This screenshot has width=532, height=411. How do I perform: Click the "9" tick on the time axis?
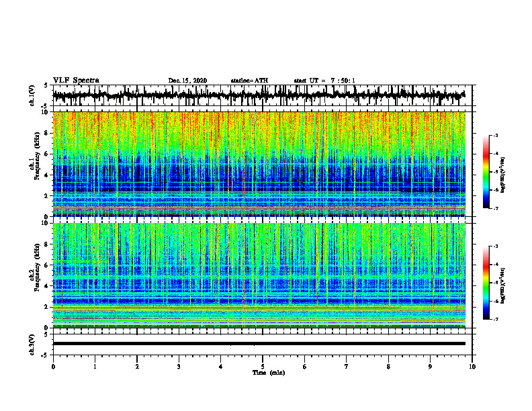pyautogui.click(x=430, y=367)
